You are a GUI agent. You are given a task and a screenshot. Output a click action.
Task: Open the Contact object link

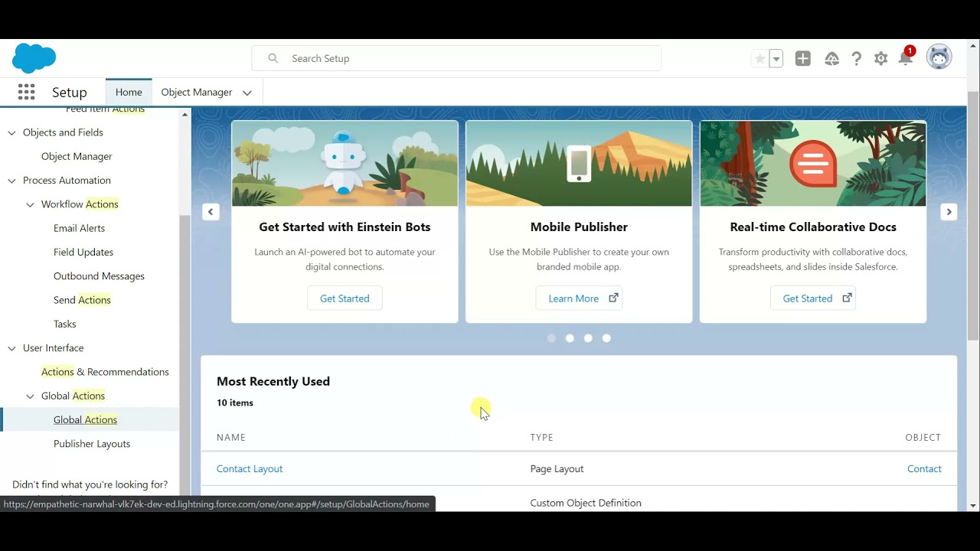click(924, 468)
